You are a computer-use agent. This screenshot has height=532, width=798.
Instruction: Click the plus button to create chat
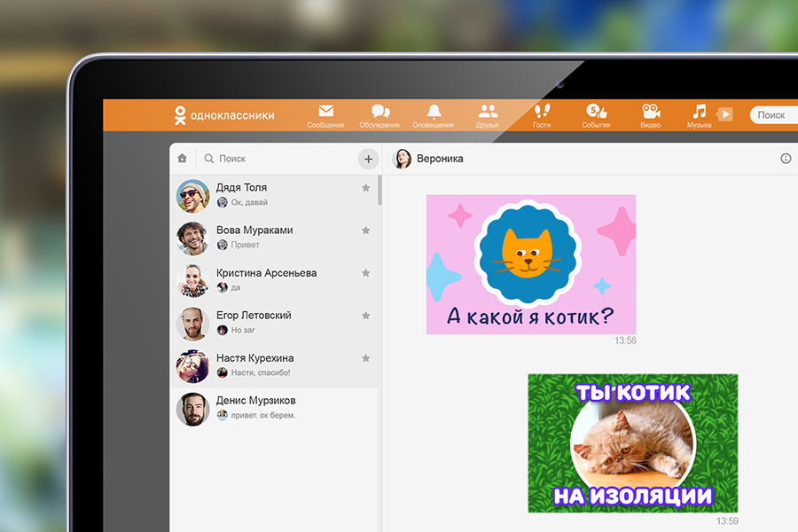tap(369, 159)
